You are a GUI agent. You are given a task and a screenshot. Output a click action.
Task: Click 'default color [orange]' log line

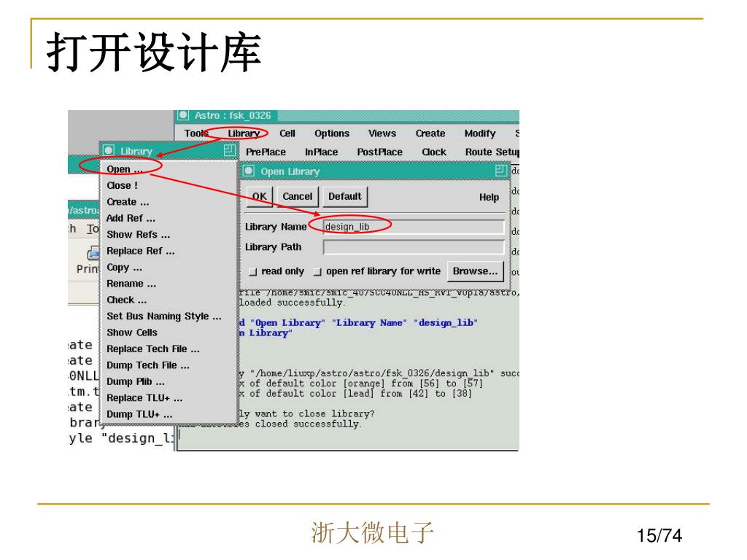click(x=360, y=384)
